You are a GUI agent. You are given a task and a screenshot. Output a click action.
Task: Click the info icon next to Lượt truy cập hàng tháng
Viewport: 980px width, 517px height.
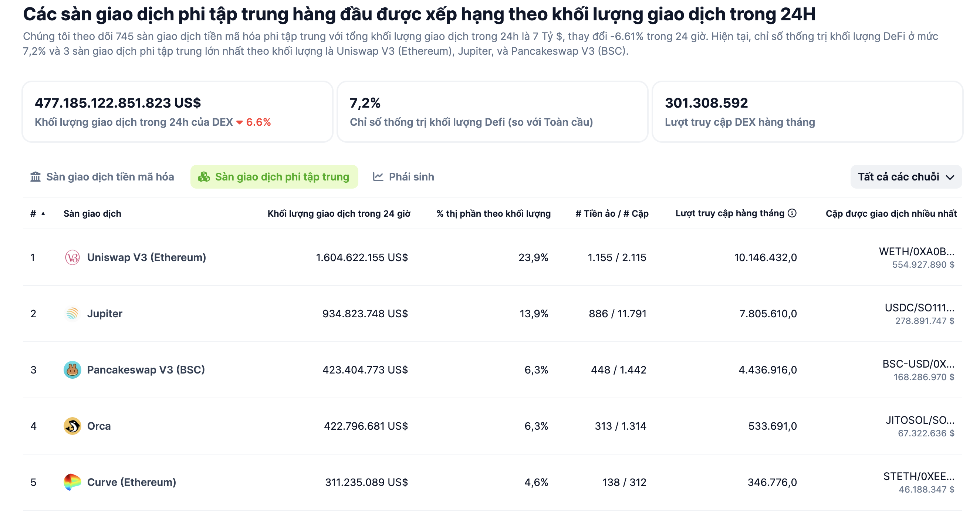(x=792, y=213)
